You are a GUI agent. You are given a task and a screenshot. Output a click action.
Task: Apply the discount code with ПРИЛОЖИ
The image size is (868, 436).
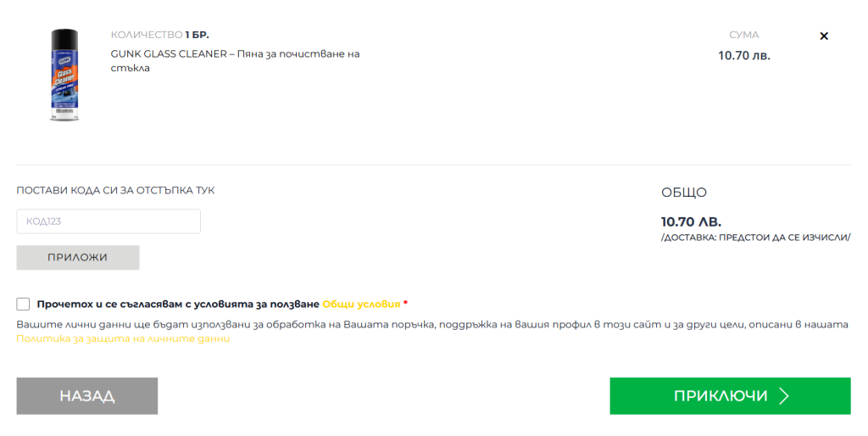coord(77,258)
